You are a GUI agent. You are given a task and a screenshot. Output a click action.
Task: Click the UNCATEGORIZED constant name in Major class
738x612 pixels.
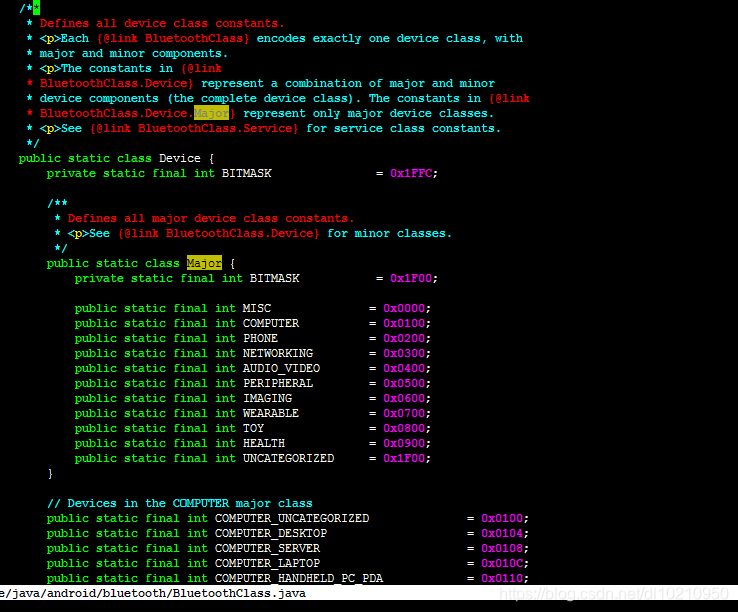(289, 458)
